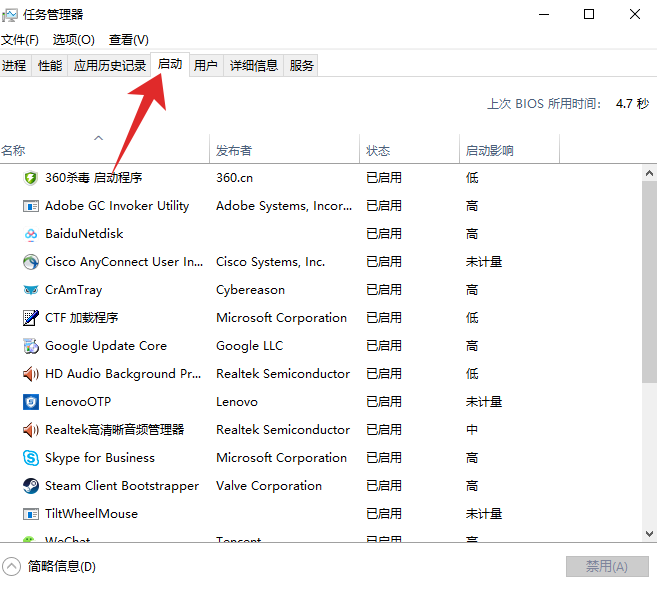The width and height of the screenshot is (657, 591).
Task: Click the CrAmTray owl icon
Action: pyautogui.click(x=31, y=290)
